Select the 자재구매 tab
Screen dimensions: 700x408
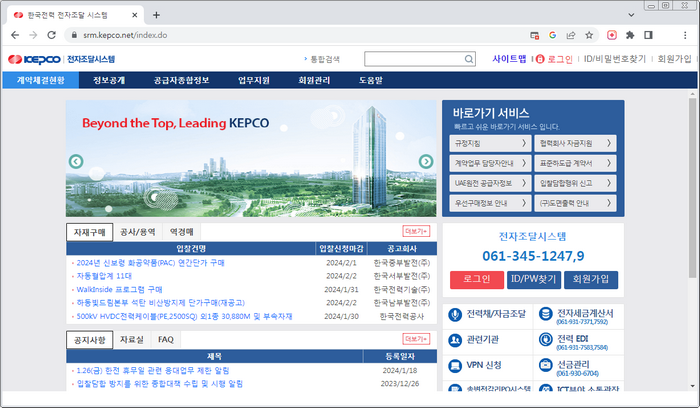89,233
